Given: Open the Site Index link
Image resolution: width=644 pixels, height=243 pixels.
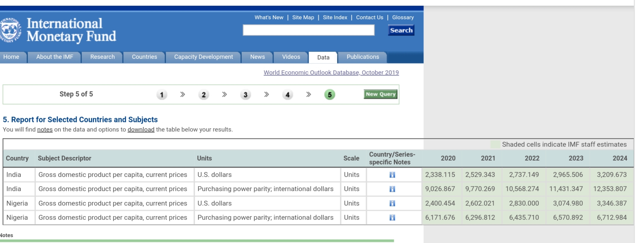Looking at the screenshot, I should pos(335,17).
